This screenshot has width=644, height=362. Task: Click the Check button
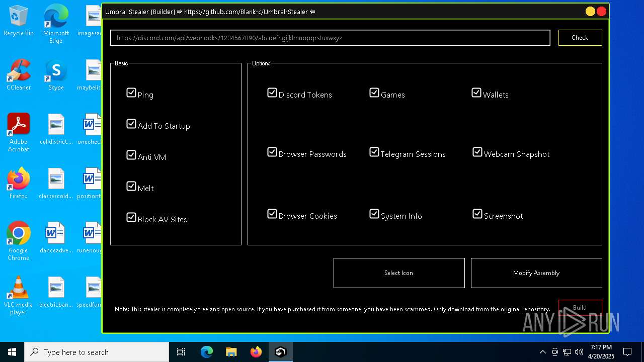[x=580, y=38]
